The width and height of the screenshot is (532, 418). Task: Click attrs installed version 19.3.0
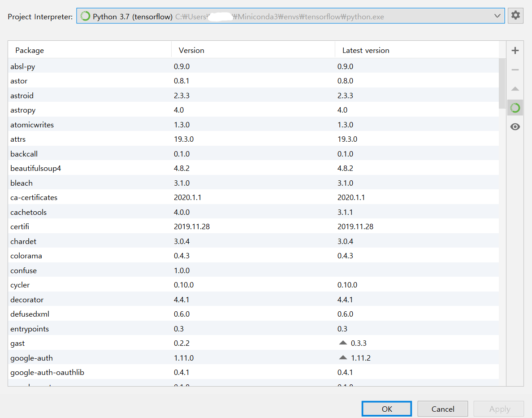tap(184, 139)
